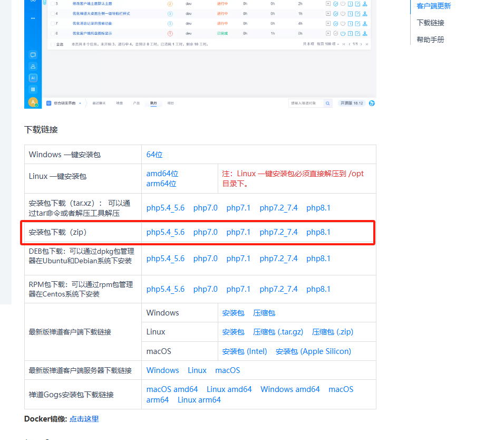This screenshot has height=440, width=504.
Task: Download the Linux client 压缩包 (.zip)
Action: click(333, 332)
